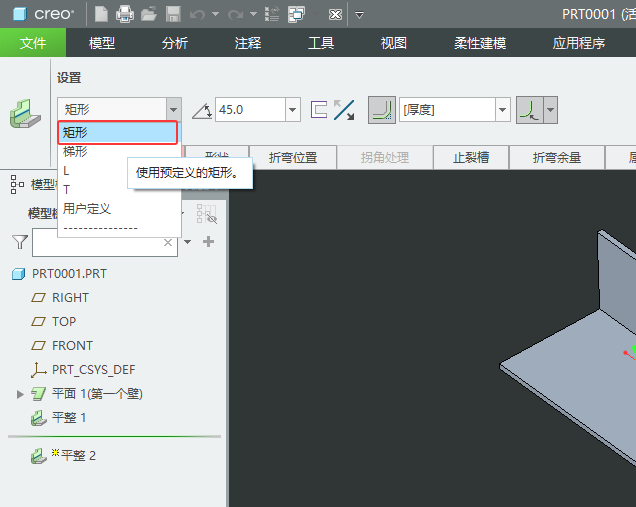This screenshot has height=507, width=636.
Task: Switch to the 柔性建模 ribbon tab
Action: point(480,43)
